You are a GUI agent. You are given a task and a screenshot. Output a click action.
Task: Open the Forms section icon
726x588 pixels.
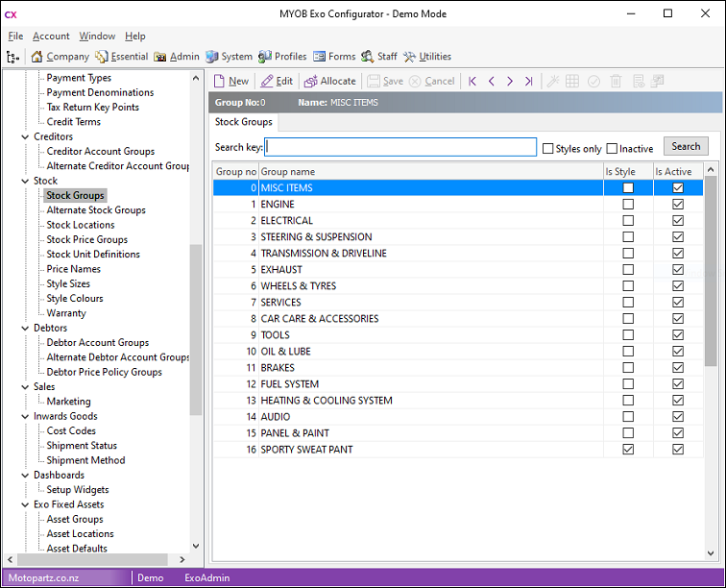319,57
